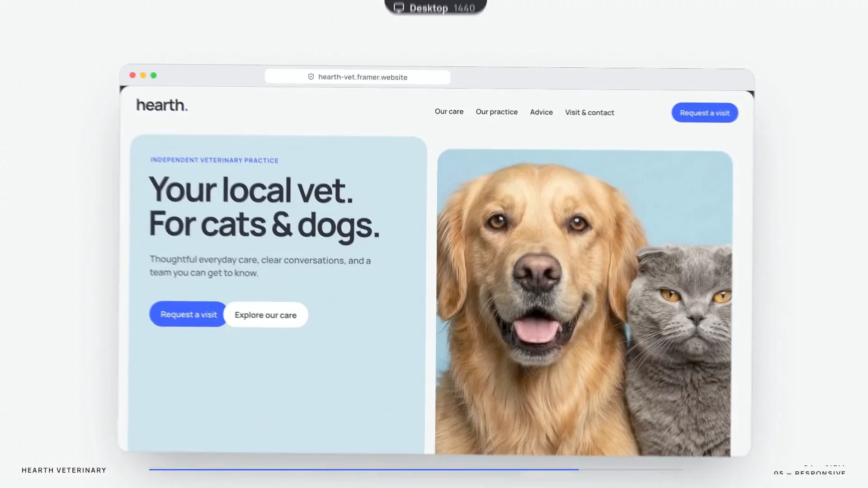Image resolution: width=868 pixels, height=488 pixels.
Task: Open the Our care menu item
Action: tap(449, 111)
